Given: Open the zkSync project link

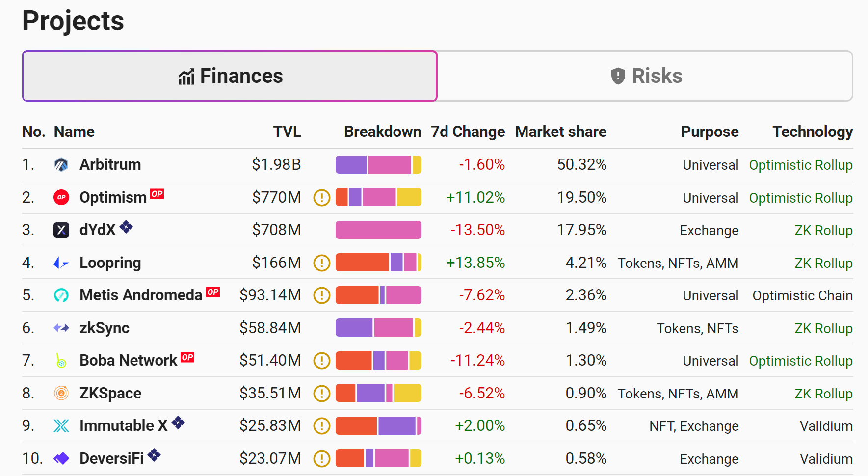Looking at the screenshot, I should click(105, 328).
